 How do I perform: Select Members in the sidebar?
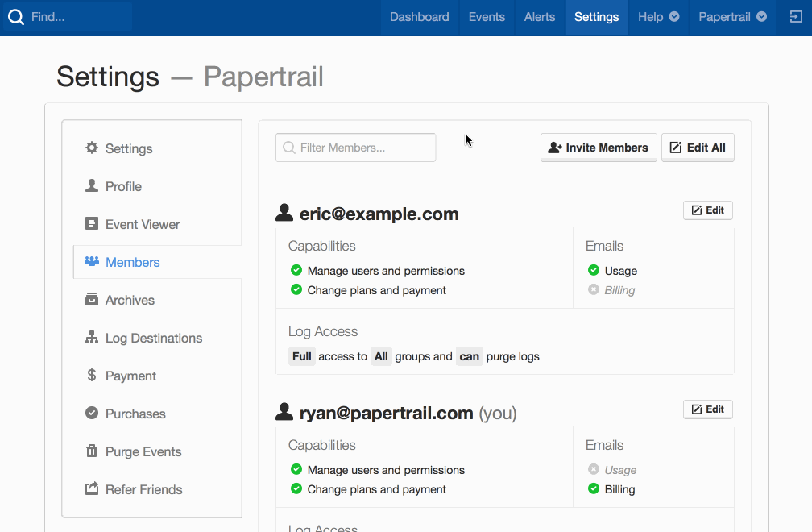pos(157,262)
